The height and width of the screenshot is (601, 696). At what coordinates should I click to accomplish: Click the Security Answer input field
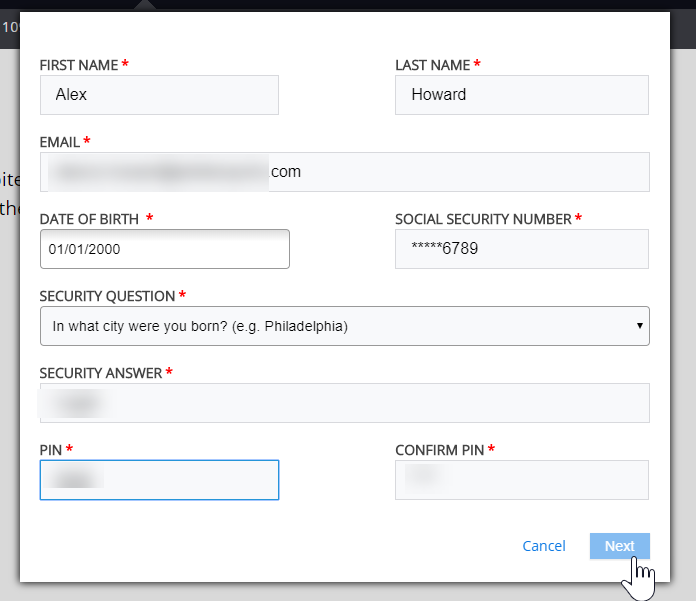coord(344,403)
